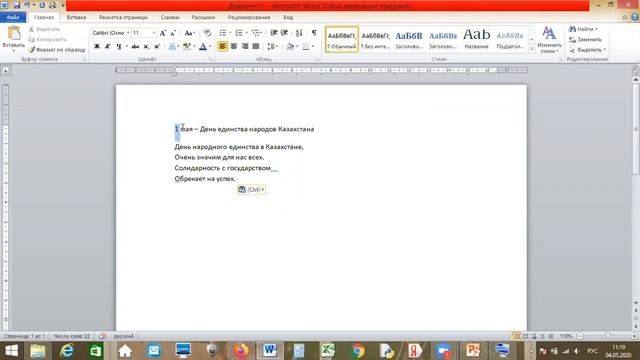This screenshot has height=360, width=640.
Task: Switch to Рецензирование tab
Action: click(249, 17)
